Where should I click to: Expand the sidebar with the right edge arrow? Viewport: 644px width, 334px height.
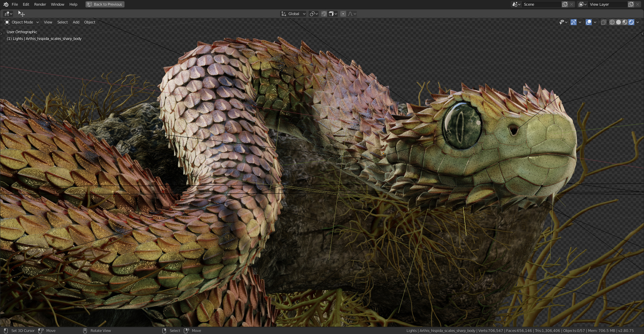point(642,34)
